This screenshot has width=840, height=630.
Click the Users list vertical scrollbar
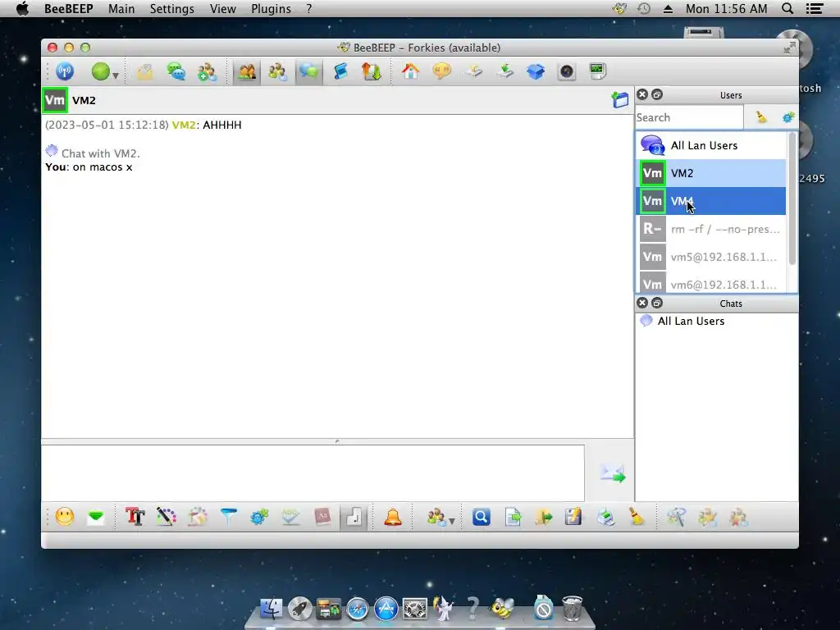tap(792, 199)
